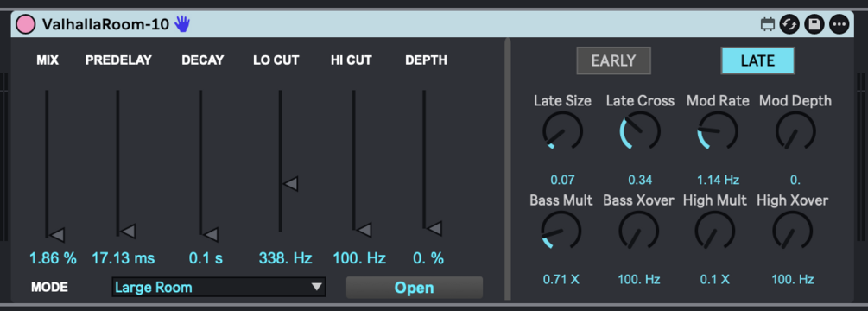The image size is (868, 311).
Task: Toggle the pink device activator button
Action: pos(25,24)
